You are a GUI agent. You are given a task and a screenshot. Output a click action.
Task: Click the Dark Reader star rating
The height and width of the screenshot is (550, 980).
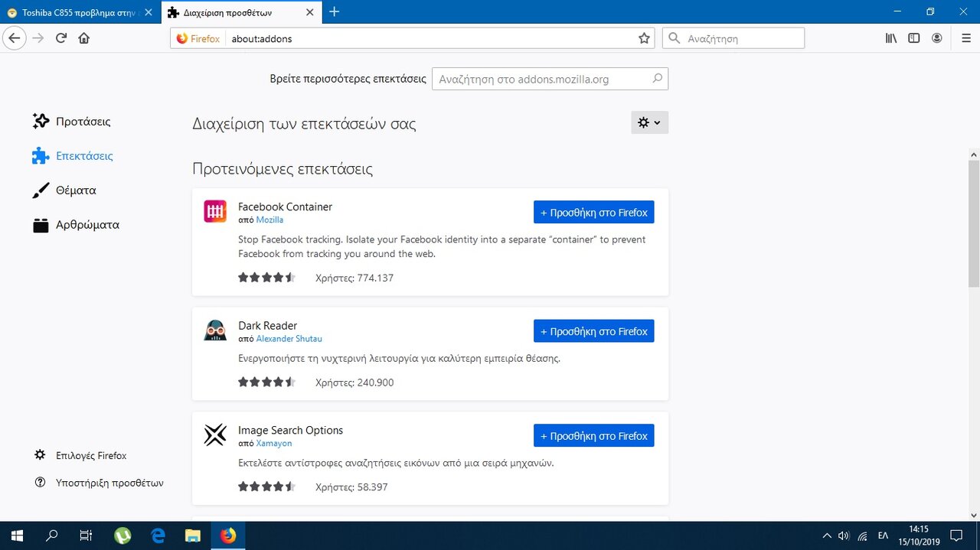266,382
